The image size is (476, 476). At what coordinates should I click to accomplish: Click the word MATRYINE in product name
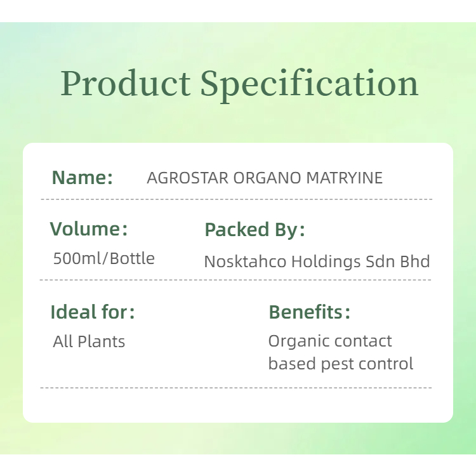(345, 178)
